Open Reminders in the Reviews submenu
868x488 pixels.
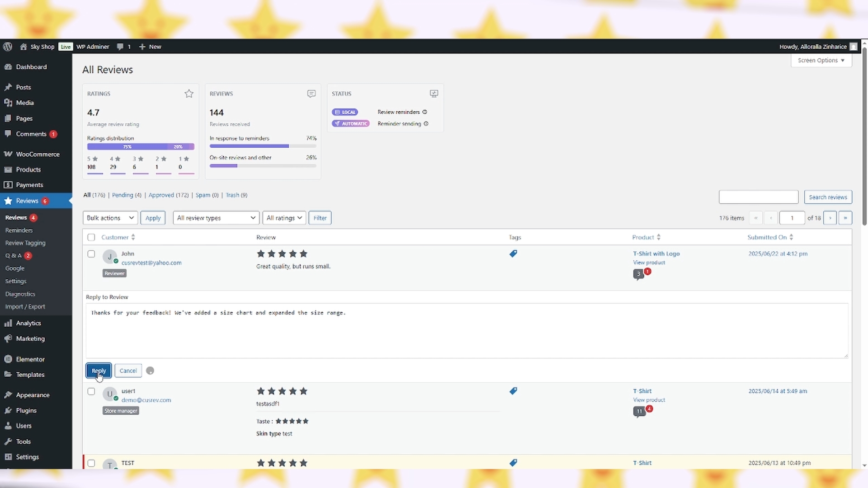click(19, 230)
